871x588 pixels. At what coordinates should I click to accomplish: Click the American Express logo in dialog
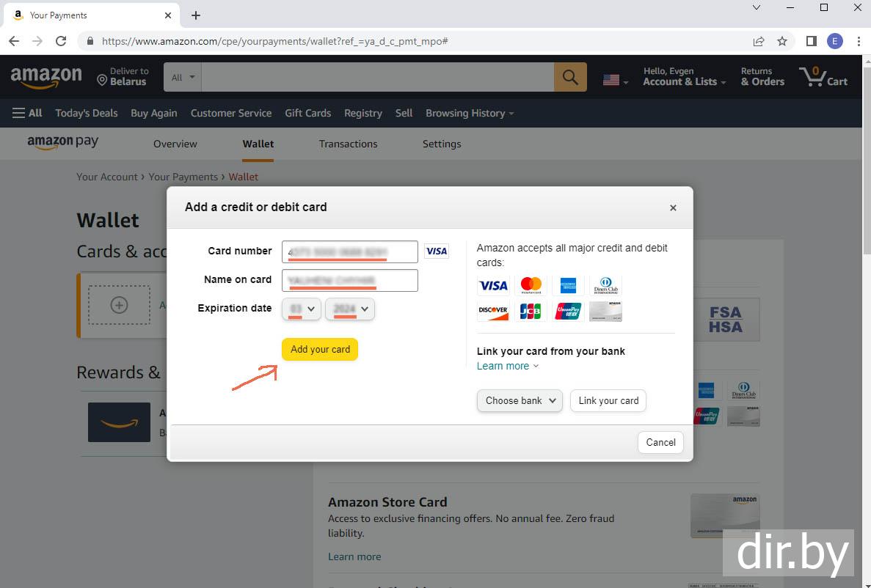click(568, 285)
